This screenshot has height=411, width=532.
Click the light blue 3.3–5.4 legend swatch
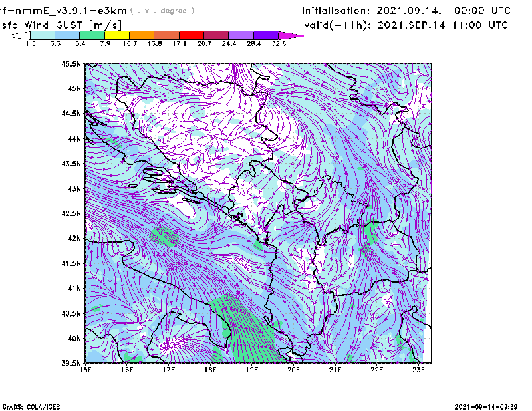(67, 35)
